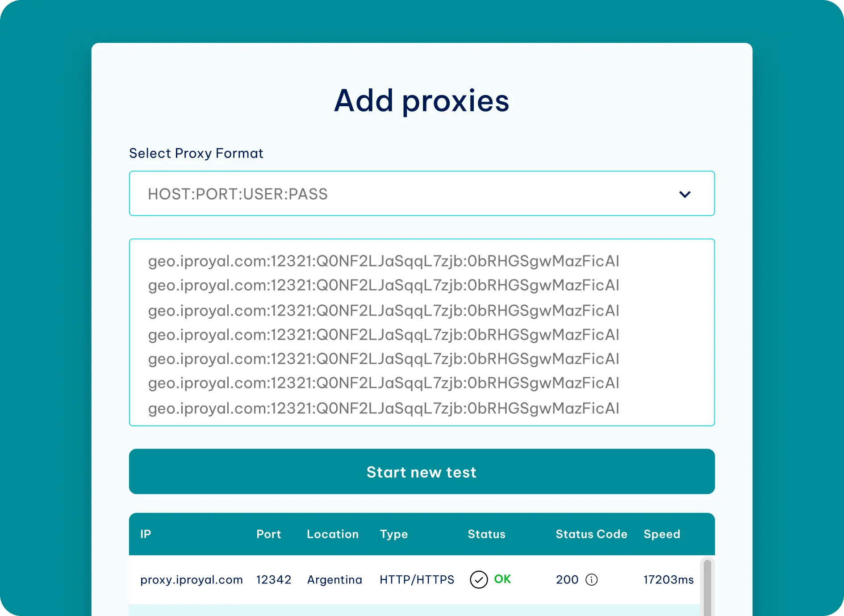Click the 12342 port value

(x=273, y=579)
